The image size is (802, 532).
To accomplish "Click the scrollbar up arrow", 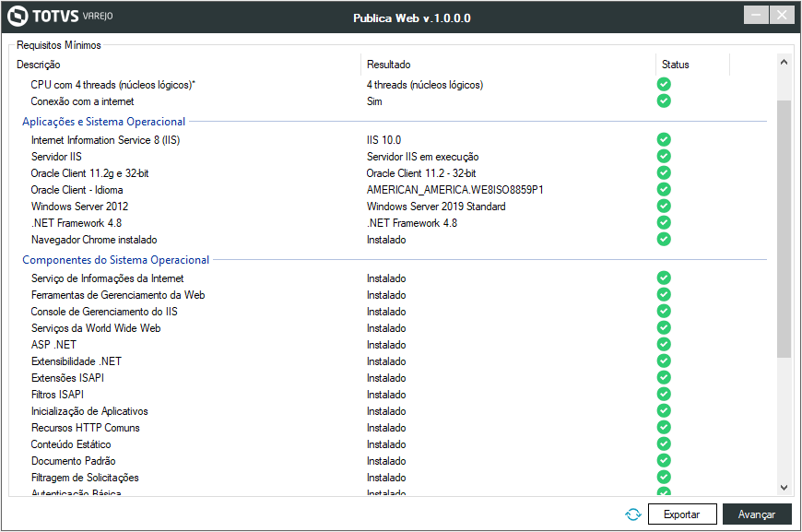I will 784,63.
